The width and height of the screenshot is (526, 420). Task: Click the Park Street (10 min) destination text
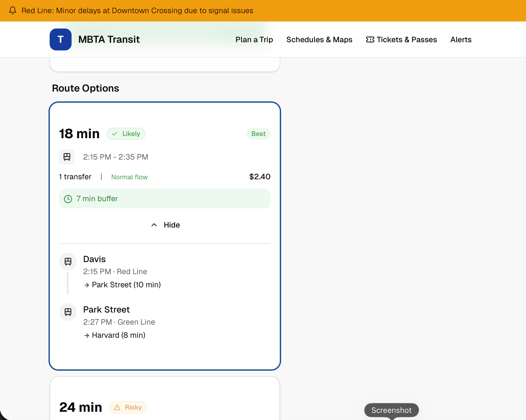point(126,285)
